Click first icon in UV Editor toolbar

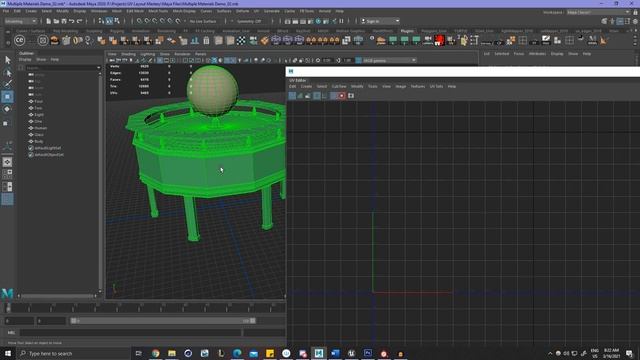coord(292,96)
